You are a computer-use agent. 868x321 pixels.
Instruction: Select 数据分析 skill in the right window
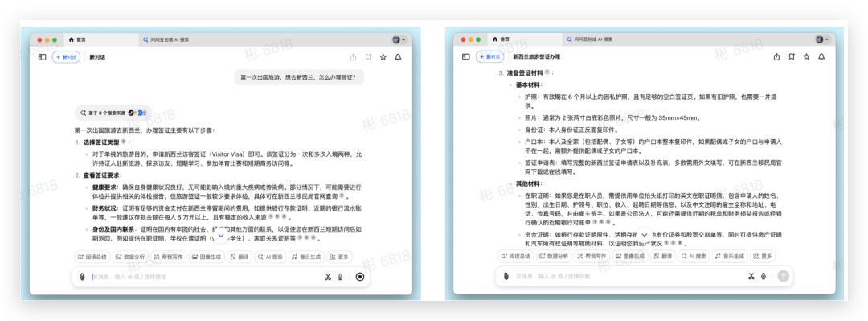pos(554,256)
